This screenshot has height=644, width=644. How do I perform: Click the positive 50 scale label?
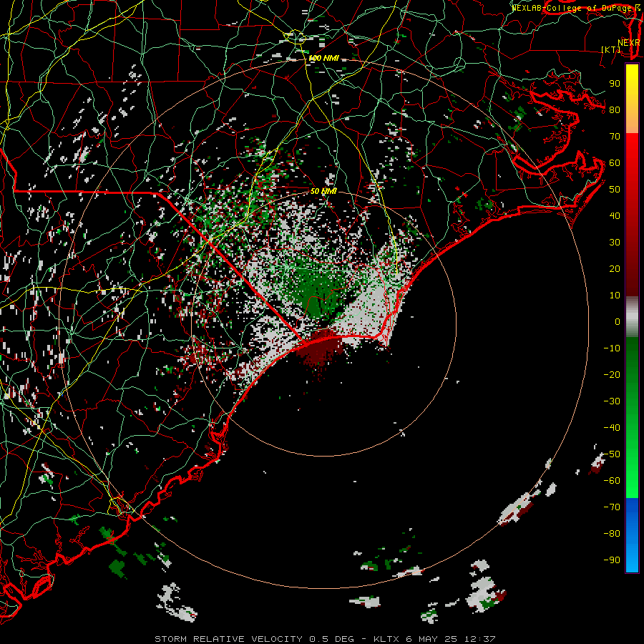[615, 190]
